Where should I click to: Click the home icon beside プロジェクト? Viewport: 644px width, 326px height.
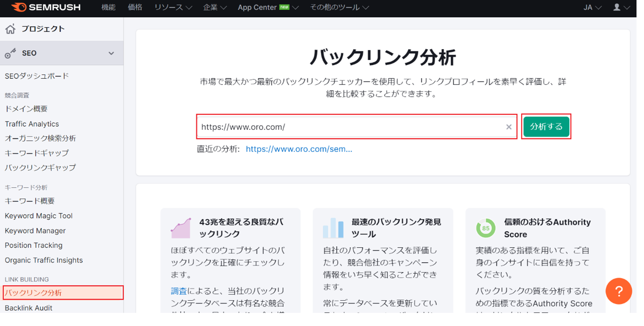point(10,29)
